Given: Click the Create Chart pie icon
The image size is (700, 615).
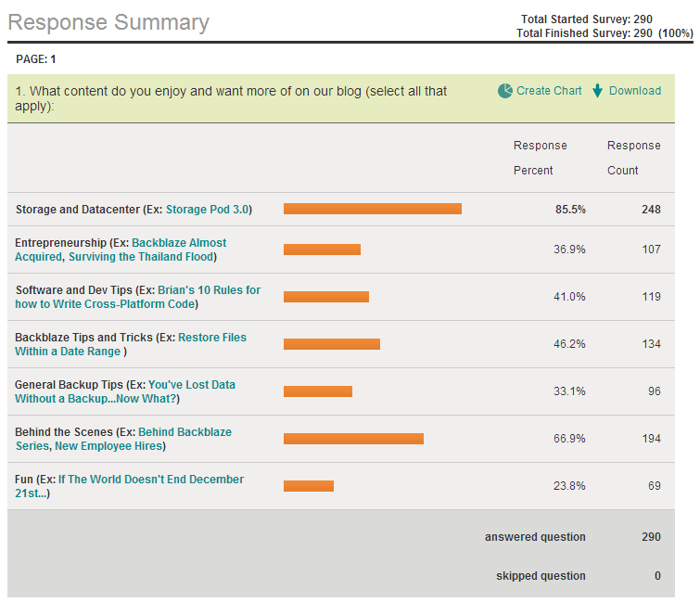Looking at the screenshot, I should pos(505,91).
